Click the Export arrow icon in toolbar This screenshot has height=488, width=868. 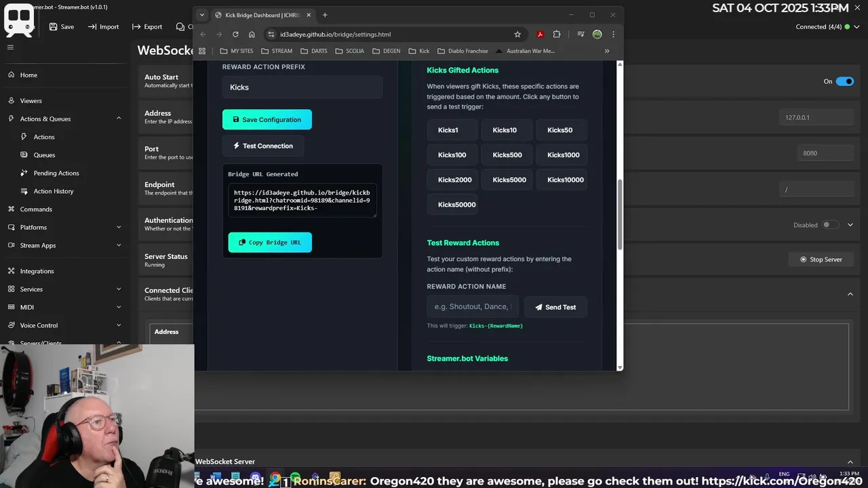136,26
